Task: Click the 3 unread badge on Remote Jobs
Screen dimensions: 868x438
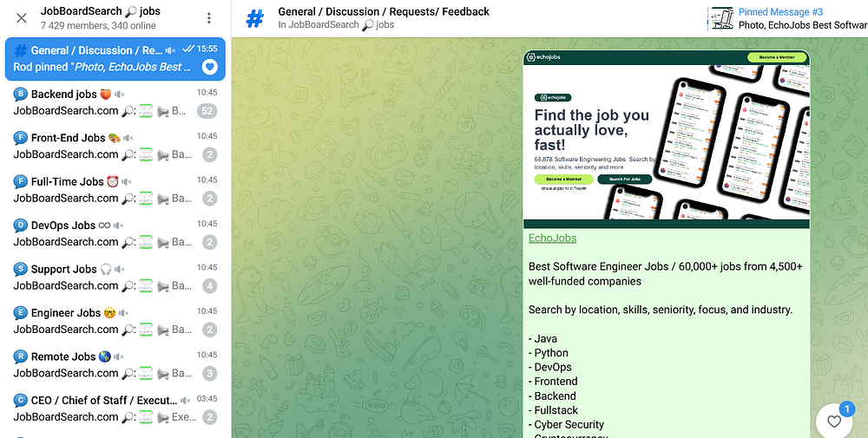Action: coord(209,373)
